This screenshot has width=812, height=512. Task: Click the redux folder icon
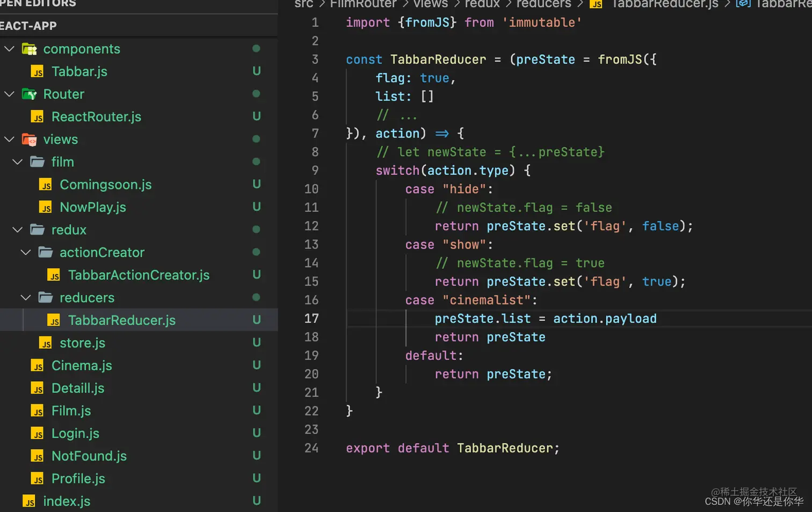point(37,230)
